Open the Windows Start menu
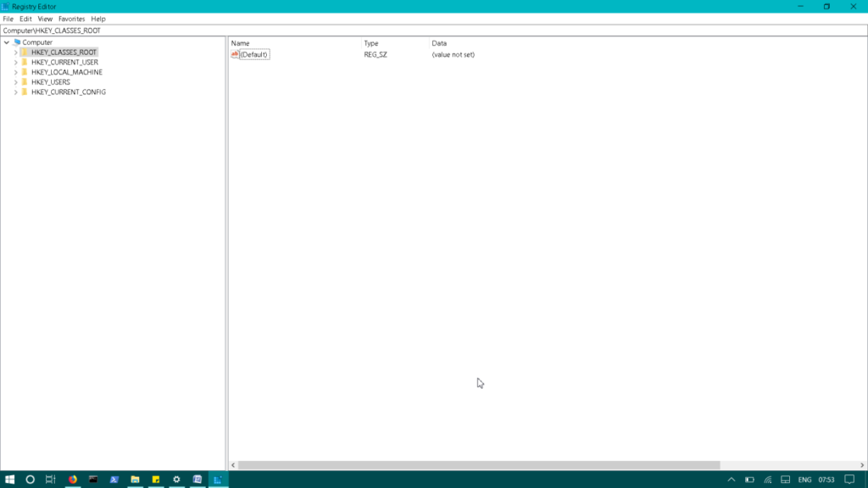 [9, 480]
